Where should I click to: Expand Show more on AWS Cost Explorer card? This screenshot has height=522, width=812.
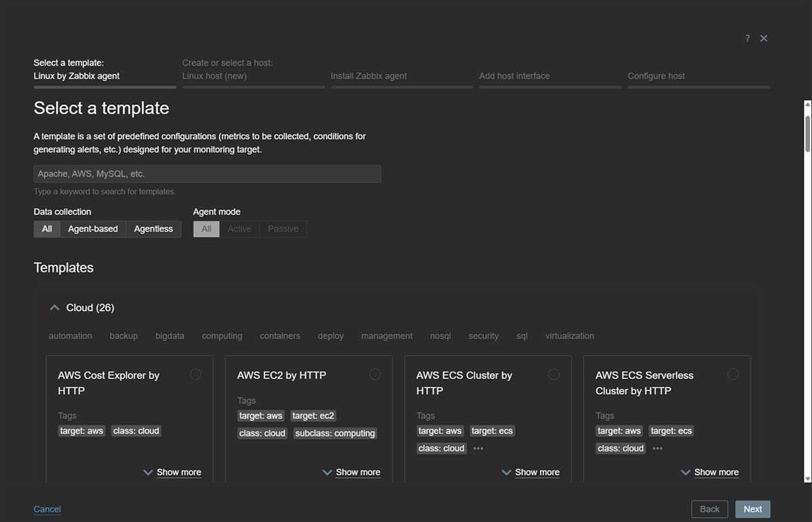179,472
